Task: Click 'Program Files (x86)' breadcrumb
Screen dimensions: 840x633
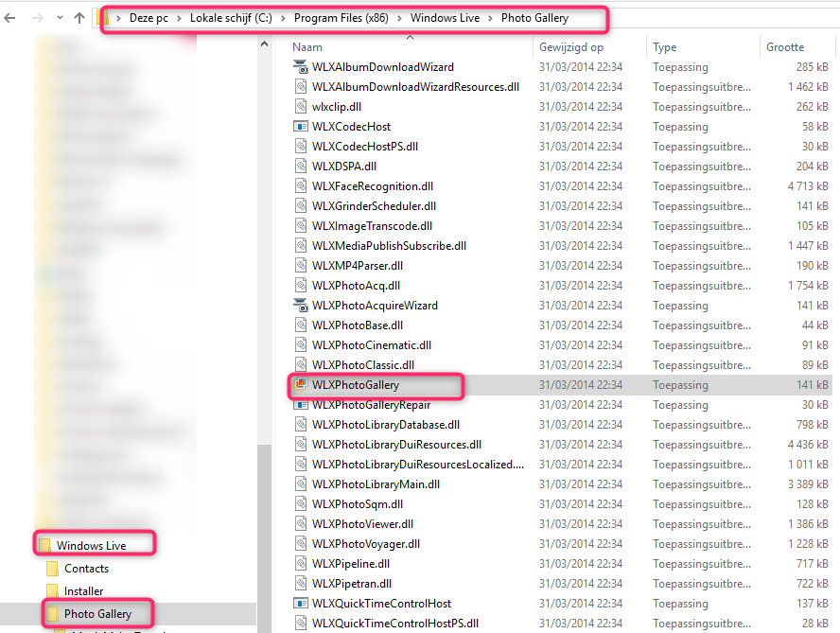Action: click(x=341, y=18)
